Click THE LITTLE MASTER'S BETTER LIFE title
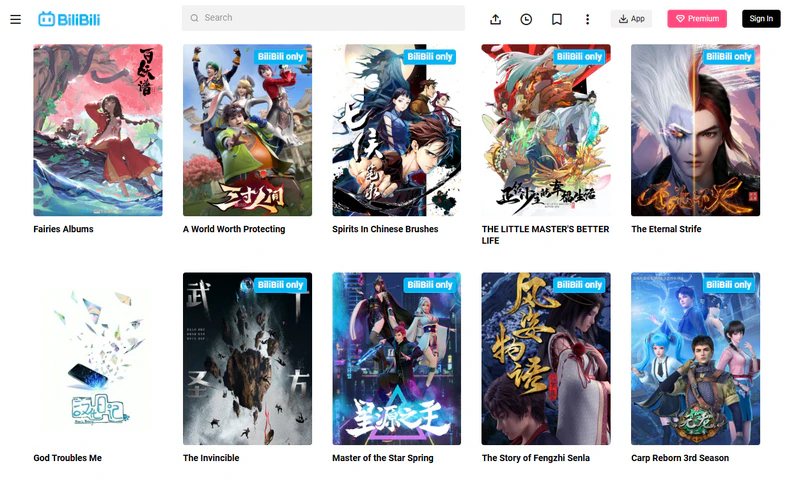The width and height of the screenshot is (800, 483). click(x=545, y=235)
